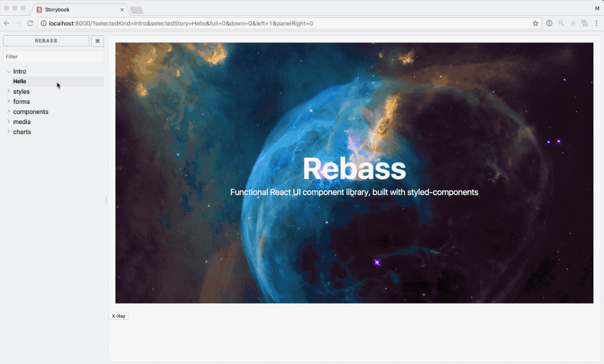
Task: Click the circled-i extension icon
Action: coord(550,24)
